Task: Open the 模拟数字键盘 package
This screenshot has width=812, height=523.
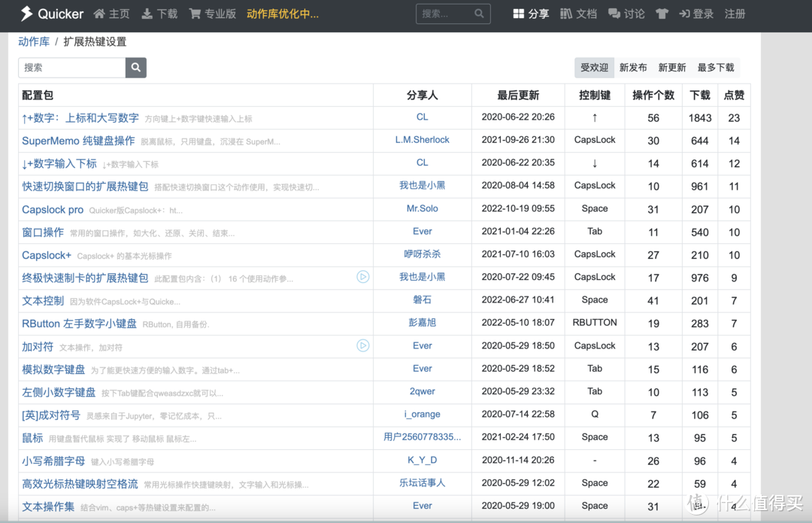Action: coord(53,369)
